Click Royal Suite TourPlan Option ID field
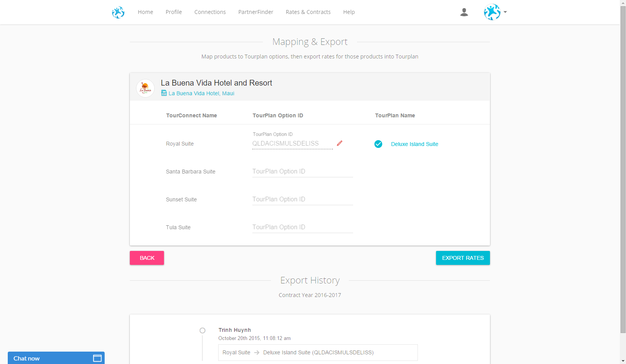Screen dimensions: 626x364 click(x=293, y=144)
